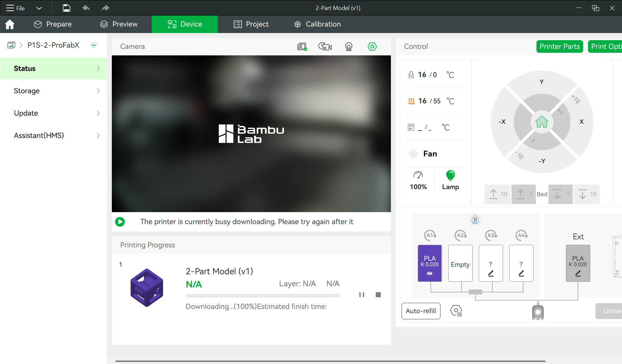Raise bed by 1 mm

(523, 194)
